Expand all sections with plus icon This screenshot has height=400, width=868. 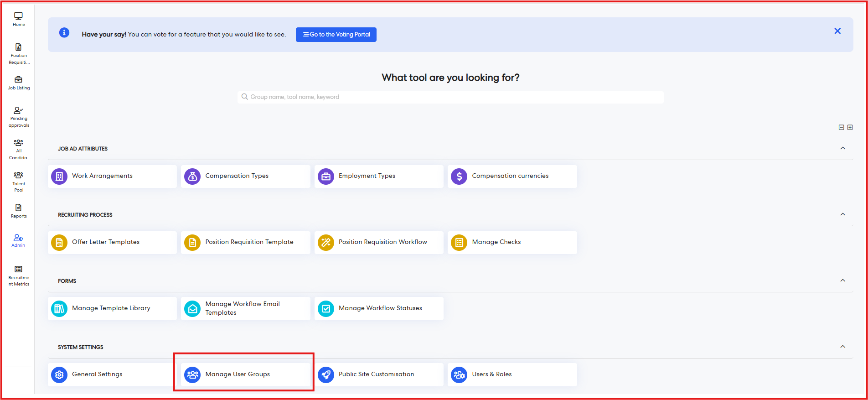pyautogui.click(x=850, y=127)
